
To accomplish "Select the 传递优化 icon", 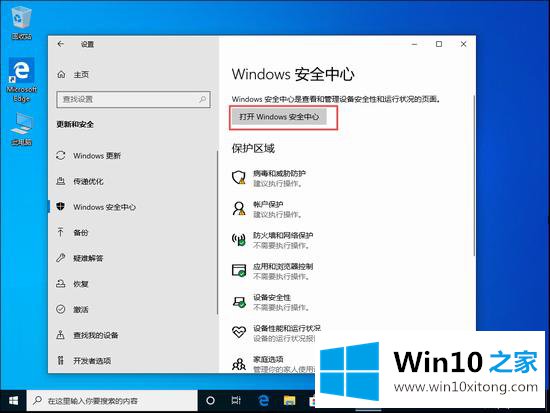I will pos(61,181).
